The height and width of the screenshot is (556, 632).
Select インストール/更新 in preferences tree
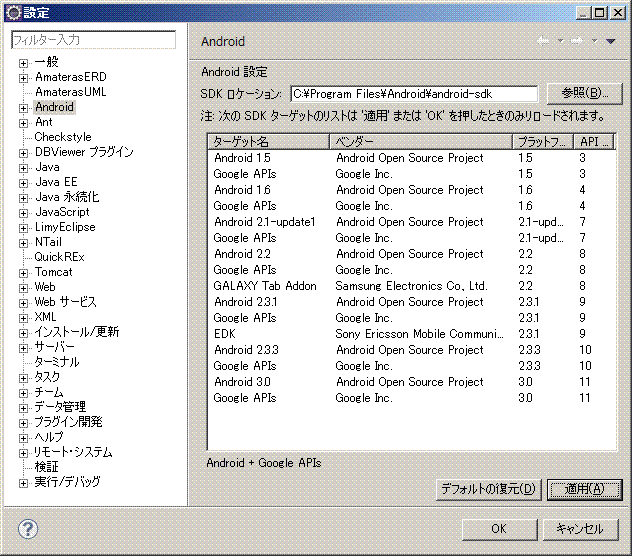coord(77,331)
